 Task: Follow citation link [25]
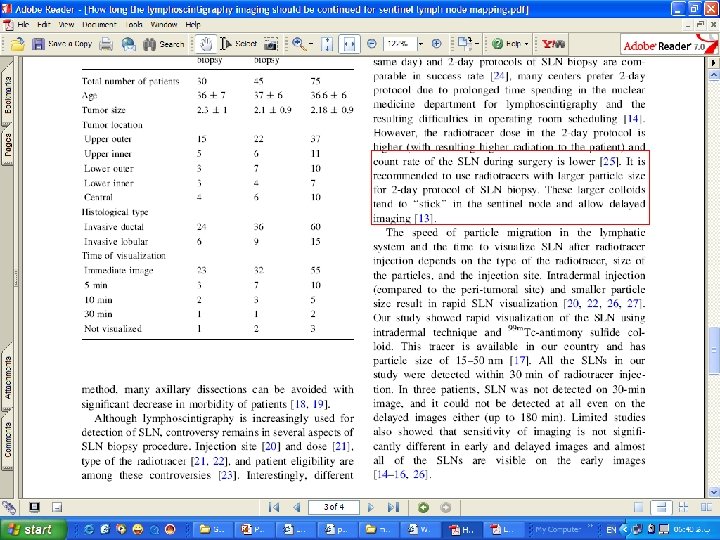click(x=609, y=161)
